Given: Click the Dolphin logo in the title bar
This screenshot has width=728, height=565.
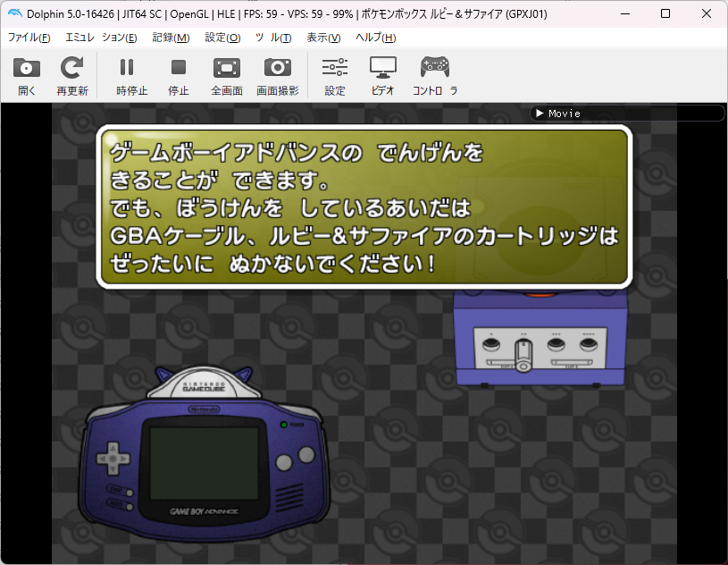Looking at the screenshot, I should [x=15, y=13].
